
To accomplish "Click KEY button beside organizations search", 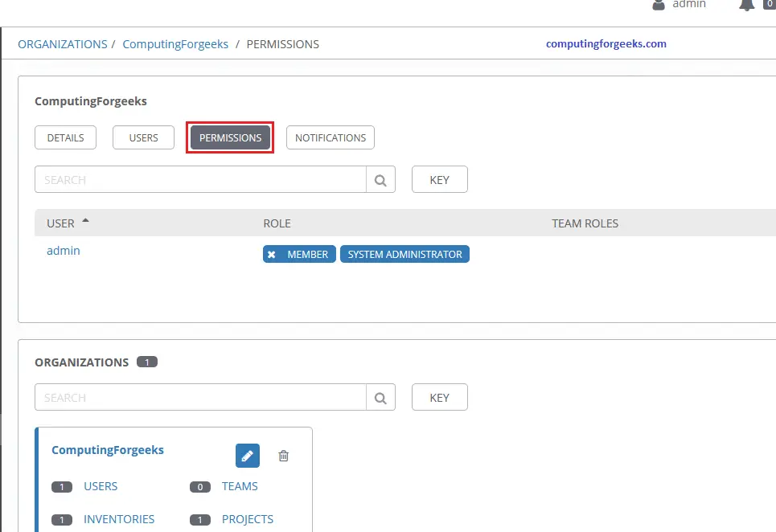I will [440, 397].
